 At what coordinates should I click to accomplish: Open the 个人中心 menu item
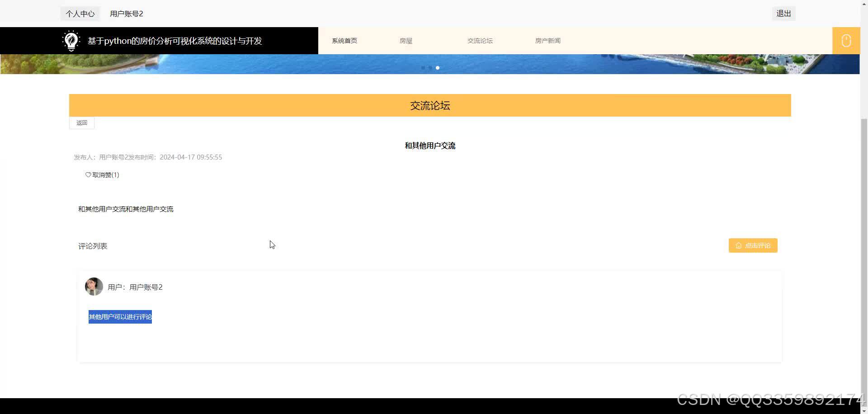pos(80,14)
